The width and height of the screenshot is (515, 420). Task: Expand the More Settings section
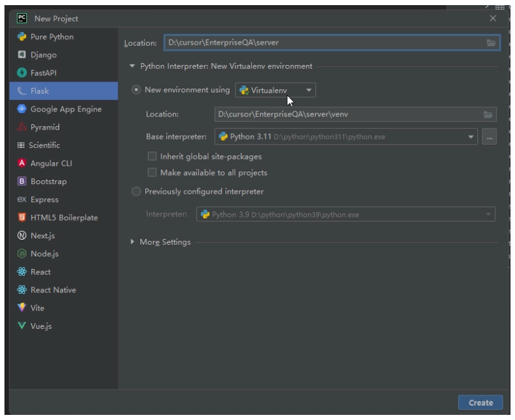[132, 242]
